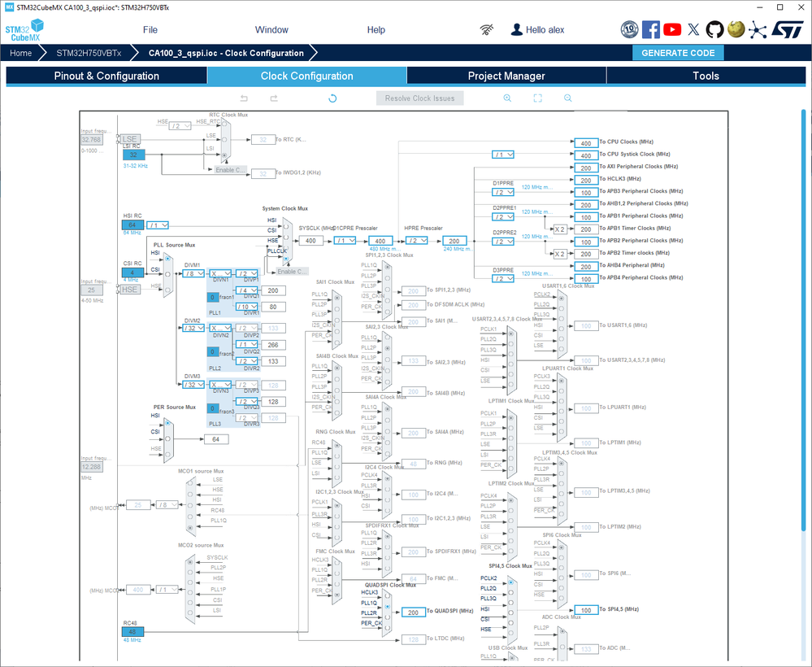Open the D3PPRE /2 dropdown
The height and width of the screenshot is (667, 812).
(x=503, y=278)
